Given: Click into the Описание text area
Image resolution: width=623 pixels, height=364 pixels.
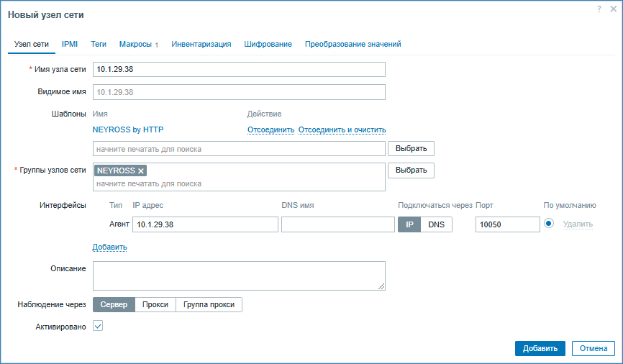Looking at the screenshot, I should point(239,276).
